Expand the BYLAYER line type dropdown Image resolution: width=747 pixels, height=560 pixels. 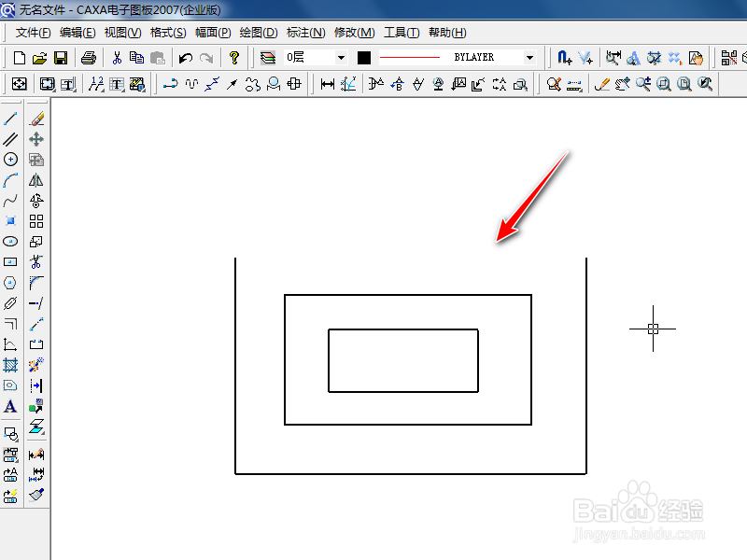[529, 58]
